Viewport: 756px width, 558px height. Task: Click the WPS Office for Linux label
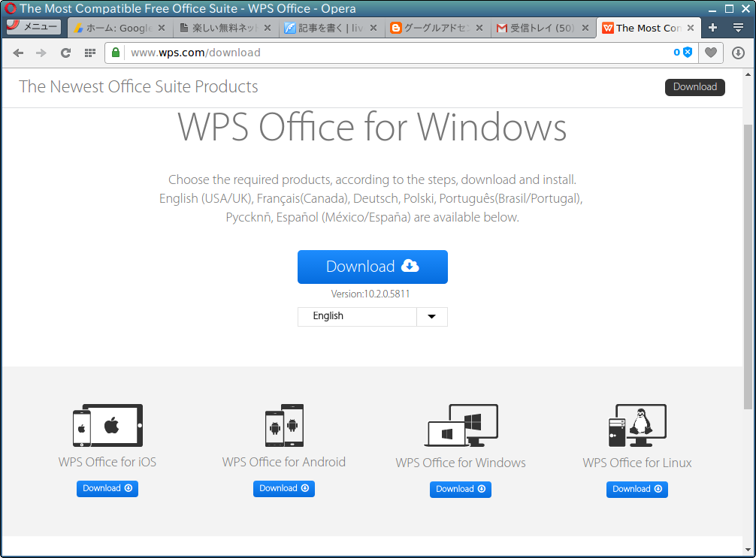[637, 463]
